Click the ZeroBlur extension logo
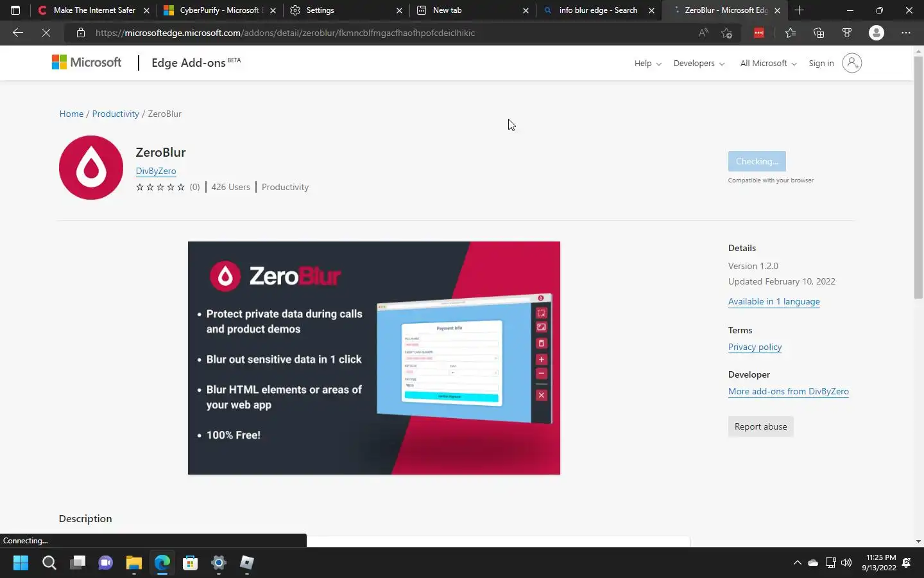Screen dimensions: 924x578 [91, 168]
